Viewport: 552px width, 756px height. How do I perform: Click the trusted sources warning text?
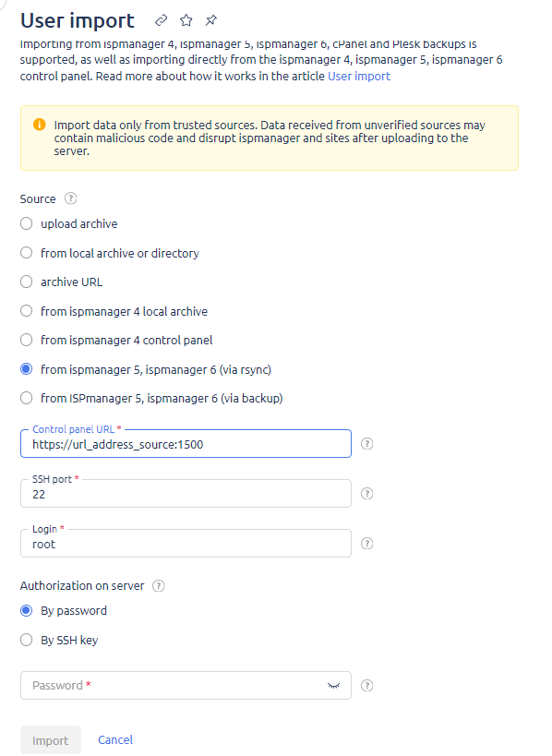(269, 138)
